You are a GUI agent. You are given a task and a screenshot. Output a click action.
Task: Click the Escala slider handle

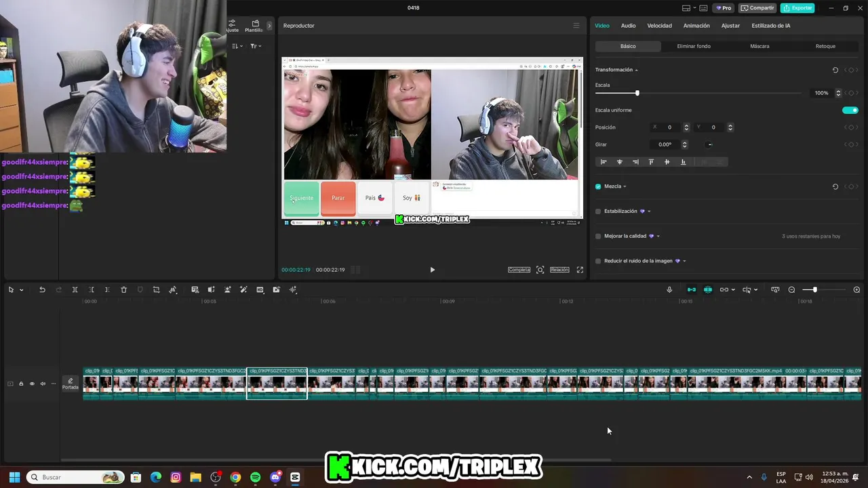pyautogui.click(x=637, y=93)
